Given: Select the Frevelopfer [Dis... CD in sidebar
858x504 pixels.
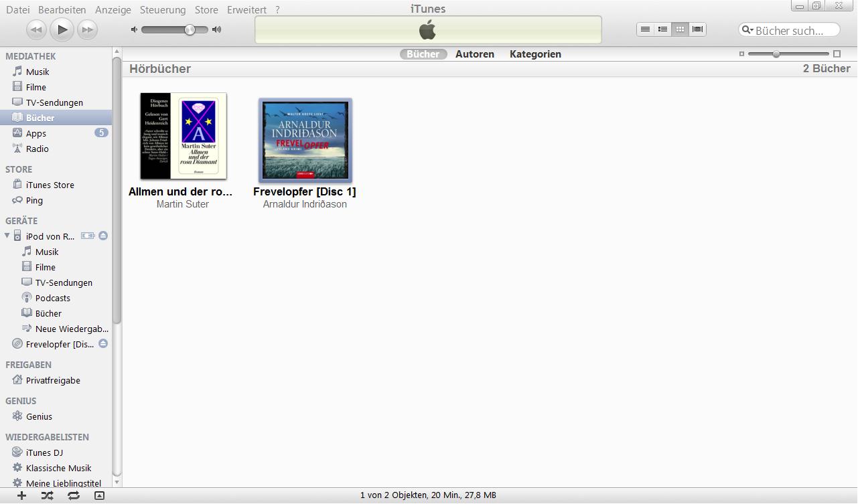Looking at the screenshot, I should point(60,344).
